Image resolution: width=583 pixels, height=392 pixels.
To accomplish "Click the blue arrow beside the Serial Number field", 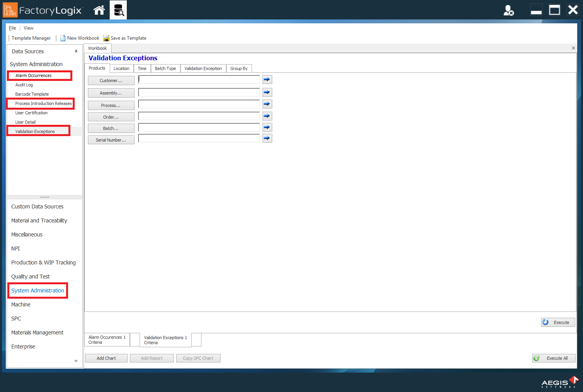I will click(x=267, y=138).
